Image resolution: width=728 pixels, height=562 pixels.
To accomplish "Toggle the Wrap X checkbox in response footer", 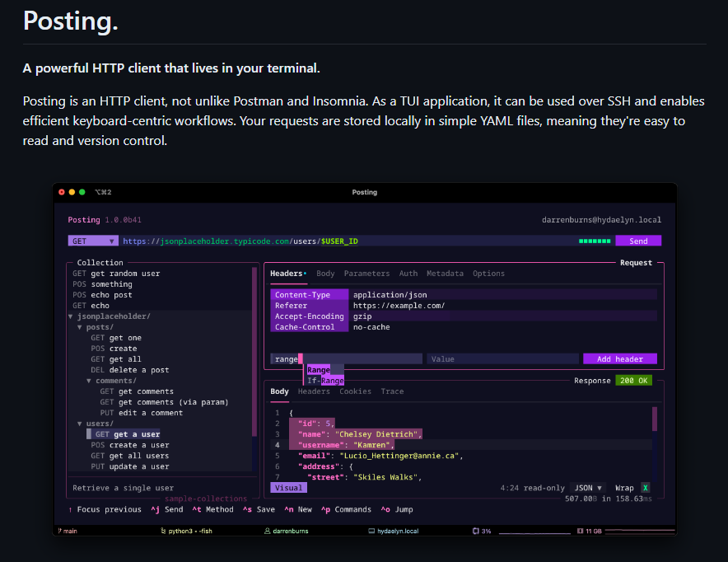I will [646, 488].
